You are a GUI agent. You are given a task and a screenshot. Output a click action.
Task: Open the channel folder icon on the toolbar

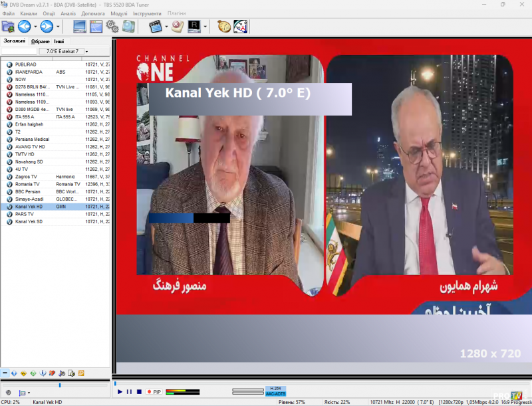click(8, 27)
